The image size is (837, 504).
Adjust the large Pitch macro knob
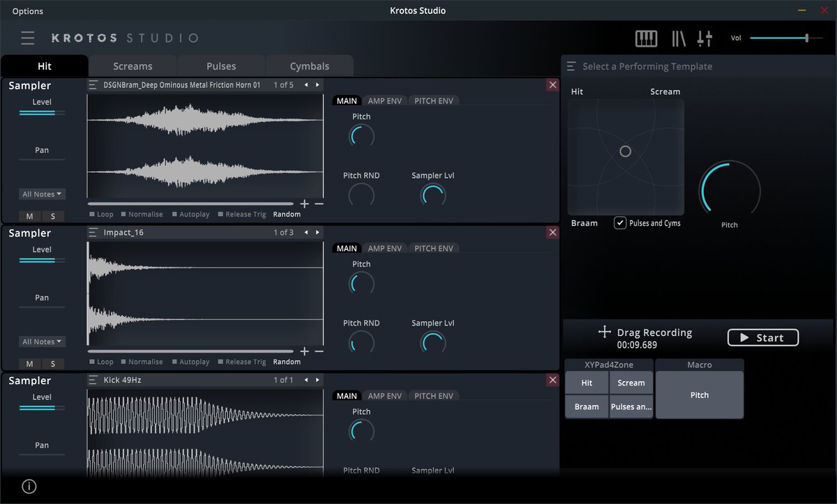point(730,190)
